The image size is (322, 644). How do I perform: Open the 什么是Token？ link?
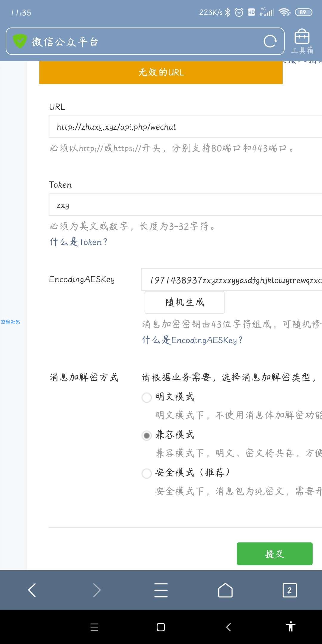tap(78, 242)
